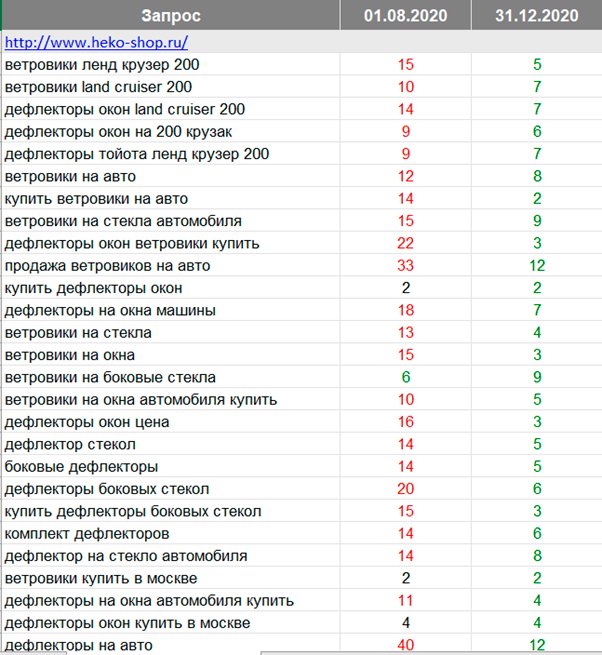This screenshot has width=602, height=655.
Task: Select 01.08.2020 value for 'ветровики ленд крузер 200'
Action: [x=406, y=64]
